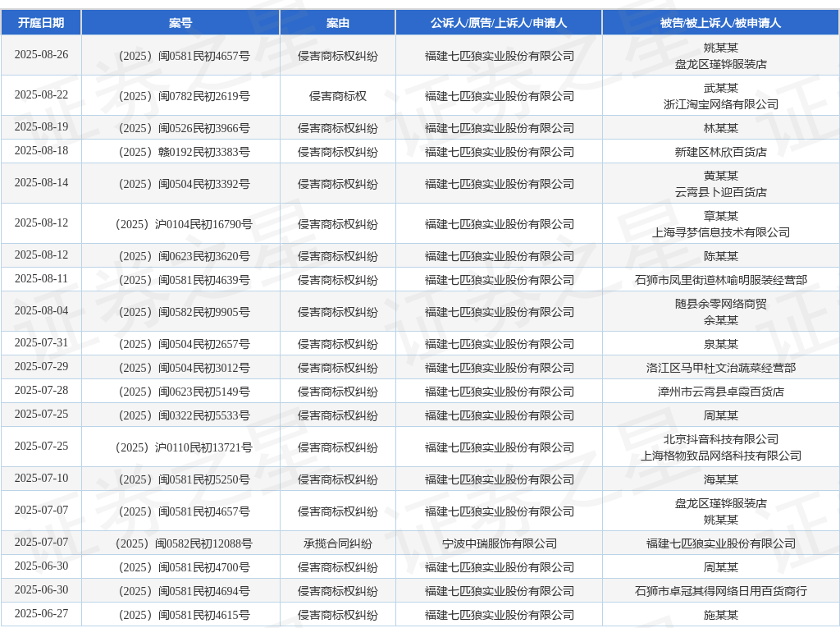Click the 案号 column header
The height and width of the screenshot is (628, 840).
click(180, 22)
